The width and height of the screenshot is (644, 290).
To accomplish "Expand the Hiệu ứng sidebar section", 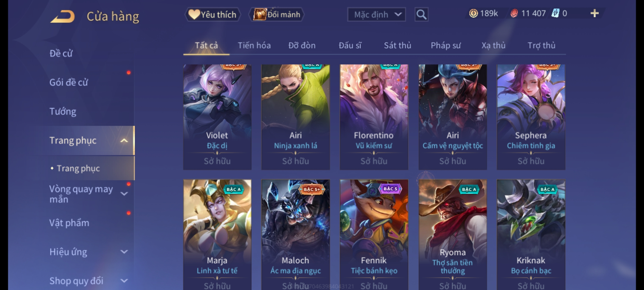I will tap(124, 252).
